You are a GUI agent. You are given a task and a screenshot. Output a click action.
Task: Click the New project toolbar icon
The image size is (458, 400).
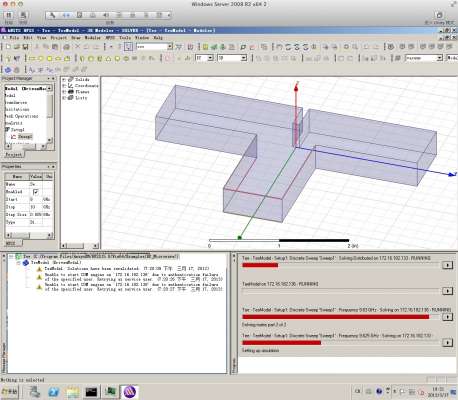9,47
